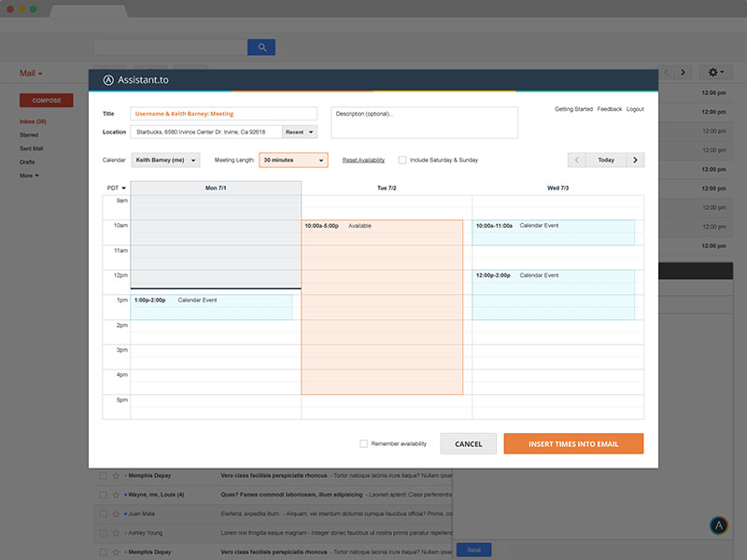Viewport: 747px width, 560px height.
Task: Click the Wed 12:00p-2:00p Calendar Event
Action: (553, 295)
